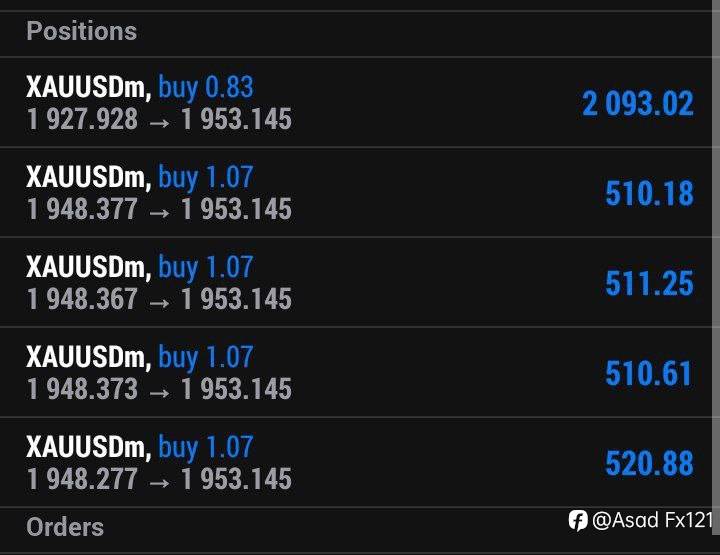This screenshot has width=720, height=555.
Task: Click "buy 1.07" above entry price 1 948.377
Action: (205, 178)
